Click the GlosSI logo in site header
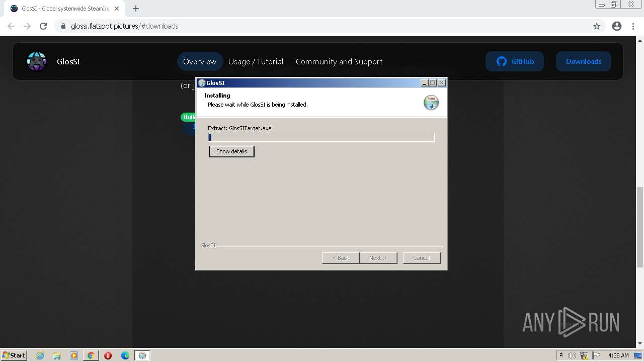 [37, 61]
